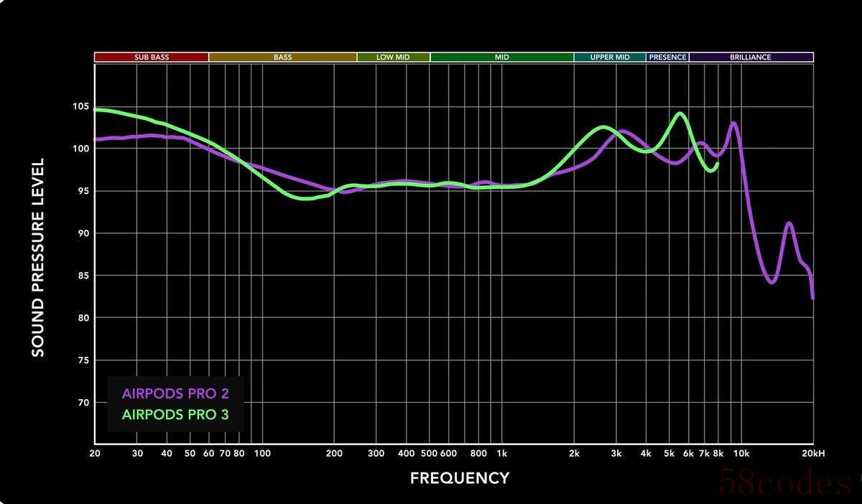Choose the MID band header

pyautogui.click(x=501, y=57)
